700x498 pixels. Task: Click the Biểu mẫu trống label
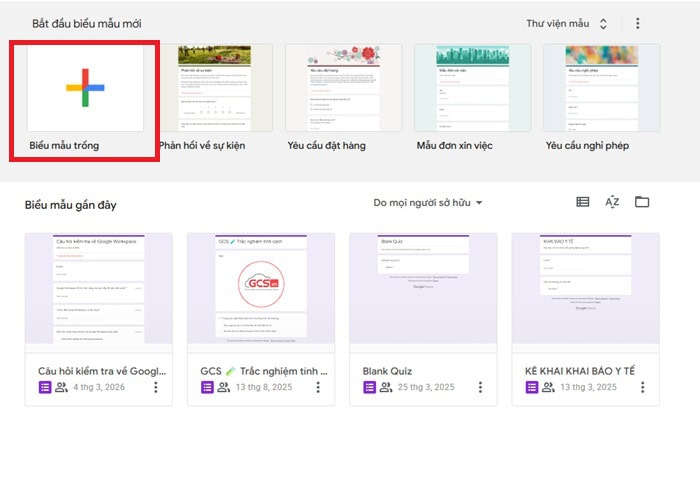(64, 145)
